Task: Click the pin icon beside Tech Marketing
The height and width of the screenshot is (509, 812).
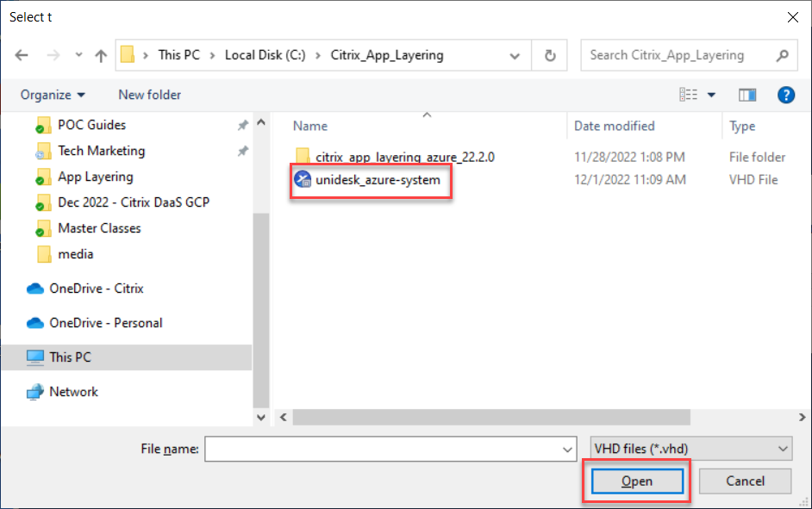Action: coord(242,151)
